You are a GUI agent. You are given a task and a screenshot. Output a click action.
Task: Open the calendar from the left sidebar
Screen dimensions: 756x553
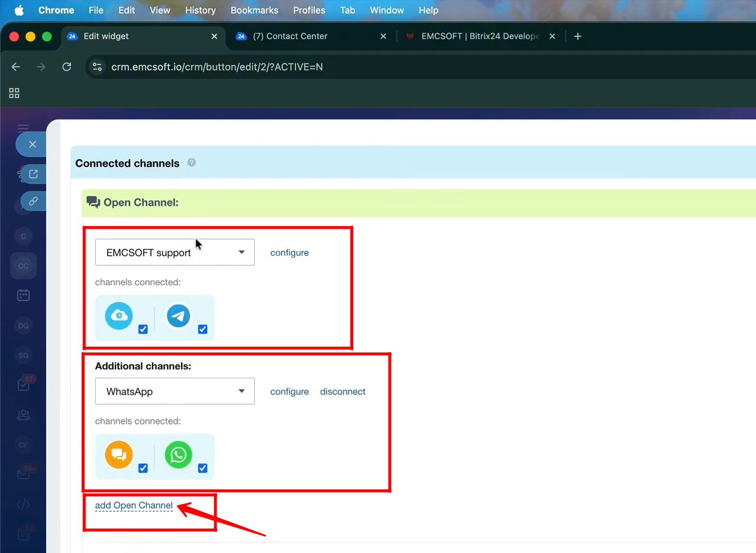[24, 295]
